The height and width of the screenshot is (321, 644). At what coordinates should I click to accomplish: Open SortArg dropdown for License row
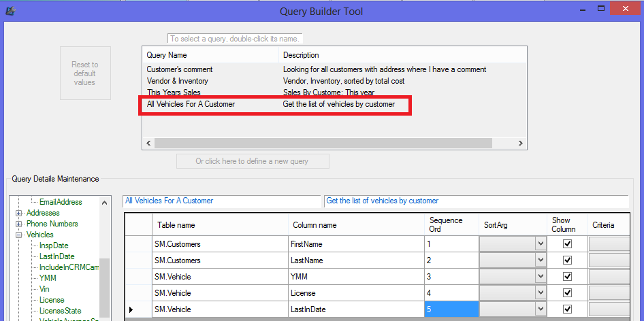(x=541, y=293)
